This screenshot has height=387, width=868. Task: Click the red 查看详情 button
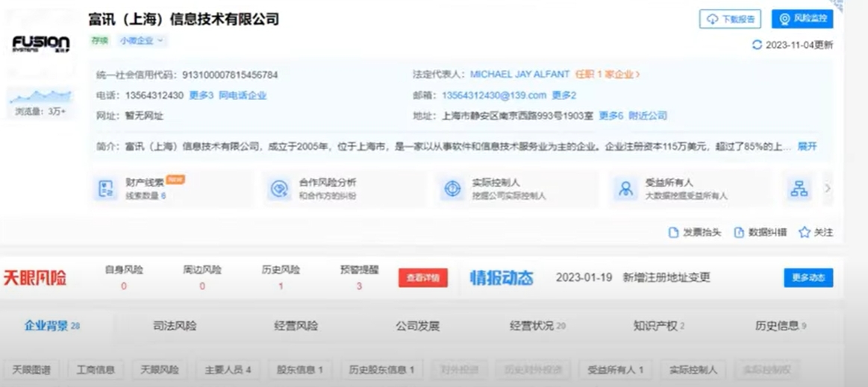(422, 278)
